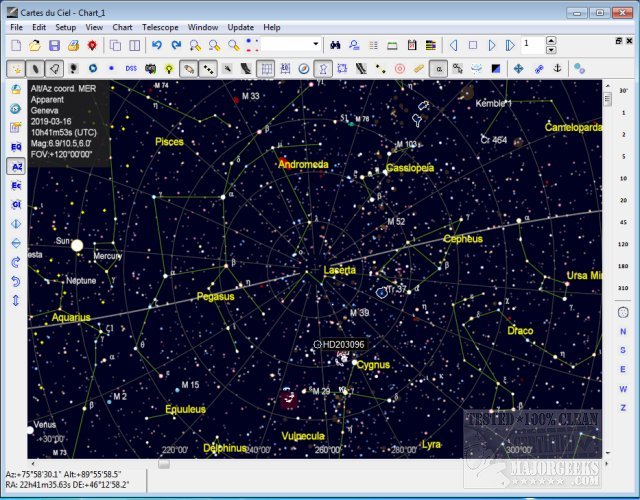Save the chart with the floppy disk icon
The image size is (640, 500).
point(54,45)
